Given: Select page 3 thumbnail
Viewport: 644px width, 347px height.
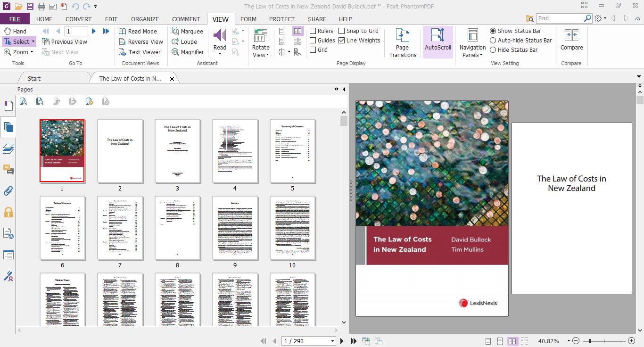Looking at the screenshot, I should pos(177,151).
